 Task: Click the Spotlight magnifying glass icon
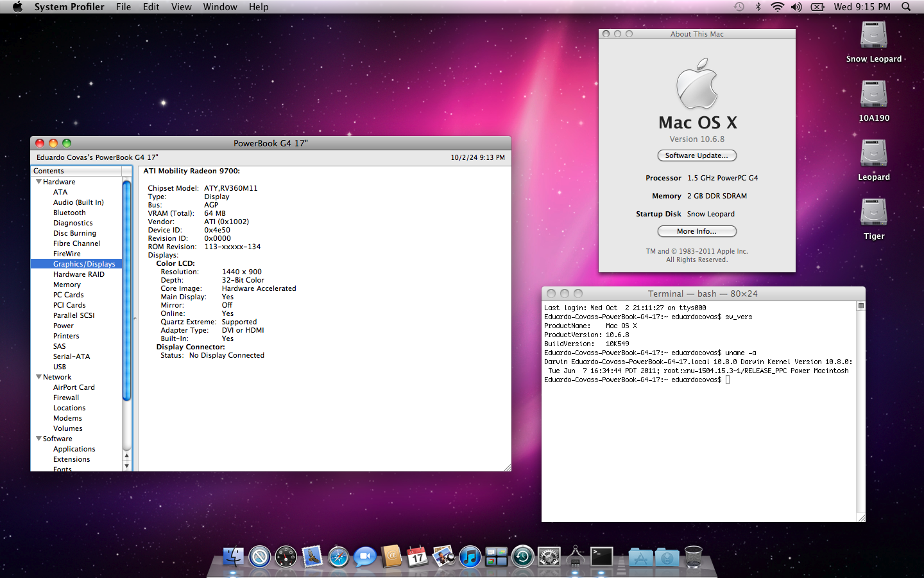pyautogui.click(x=906, y=7)
